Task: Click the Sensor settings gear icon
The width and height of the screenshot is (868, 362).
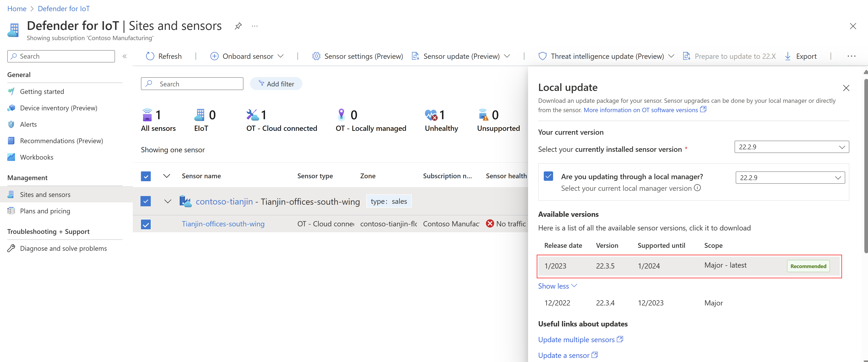Action: point(316,56)
